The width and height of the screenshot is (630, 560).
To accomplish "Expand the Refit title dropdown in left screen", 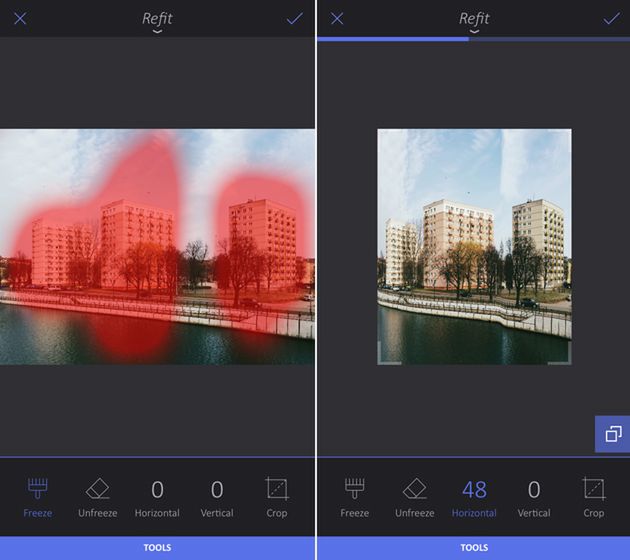I will [157, 22].
